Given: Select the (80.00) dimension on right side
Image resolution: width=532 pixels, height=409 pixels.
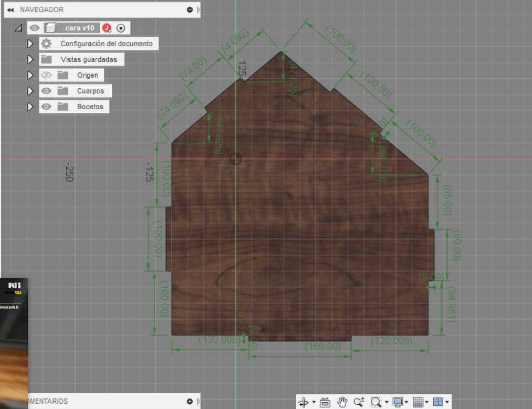Looking at the screenshot, I should coord(457,245).
